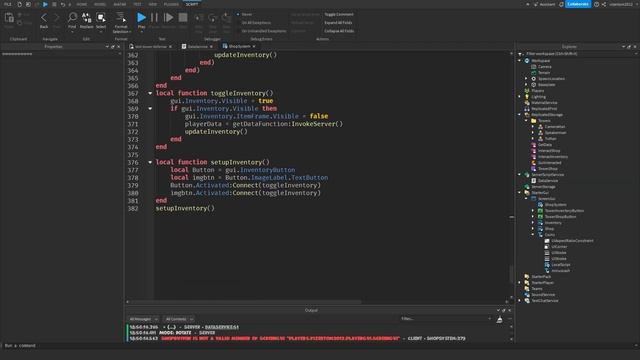Collapse ReplicatedStorage node in Explorer

click(520, 115)
